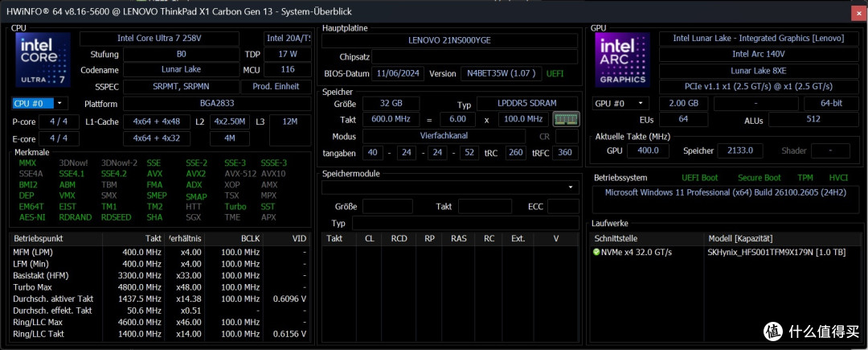Select the MFM (LPM) row

(159, 252)
